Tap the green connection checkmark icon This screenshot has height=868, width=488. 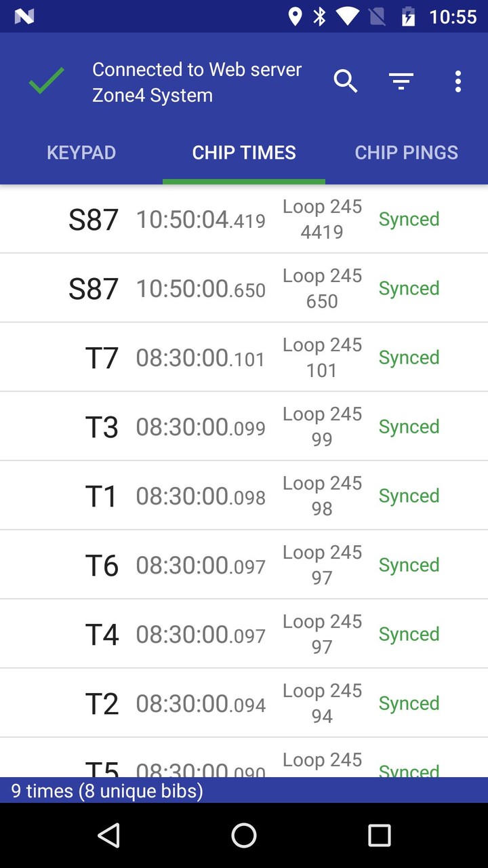click(46, 81)
